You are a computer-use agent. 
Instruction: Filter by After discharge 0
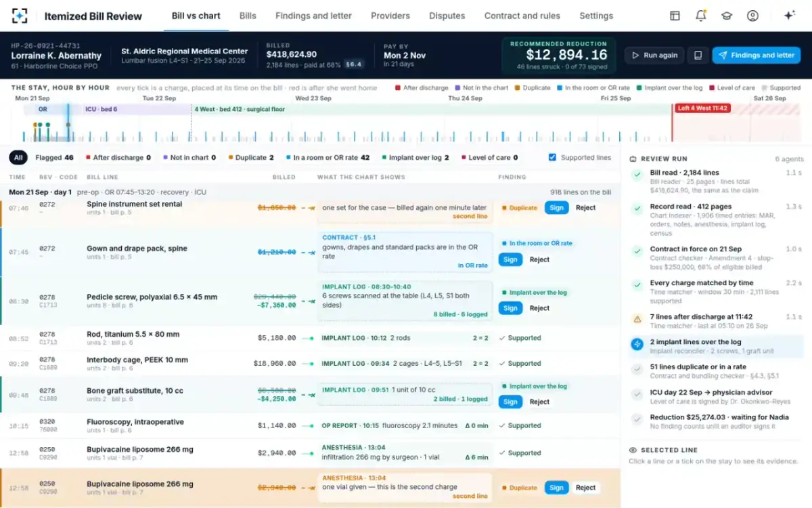click(x=119, y=158)
